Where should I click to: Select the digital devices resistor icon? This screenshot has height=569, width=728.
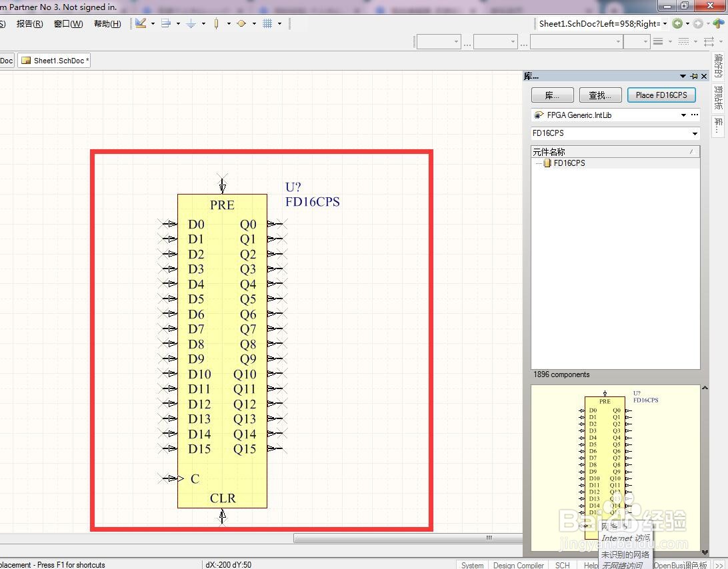(217, 23)
